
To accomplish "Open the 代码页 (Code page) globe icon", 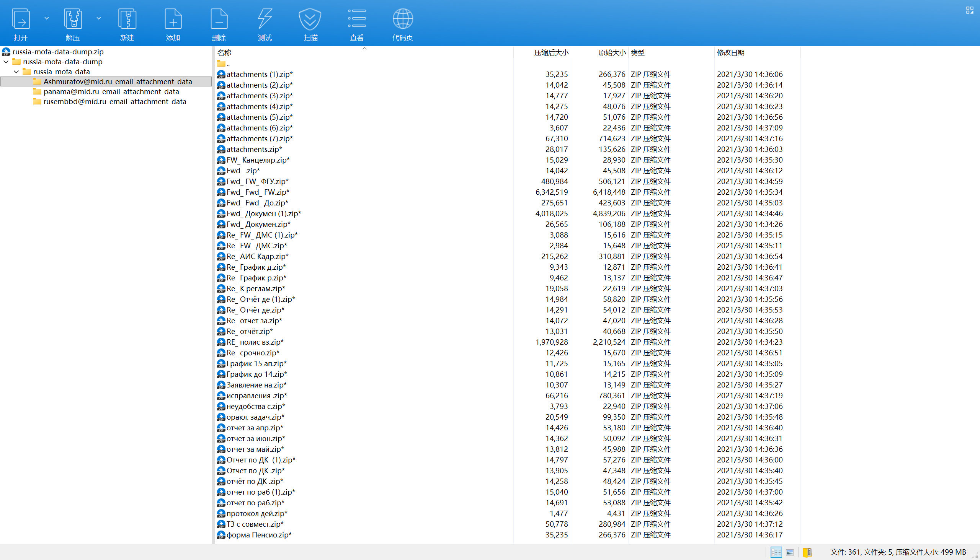I will pyautogui.click(x=403, y=19).
